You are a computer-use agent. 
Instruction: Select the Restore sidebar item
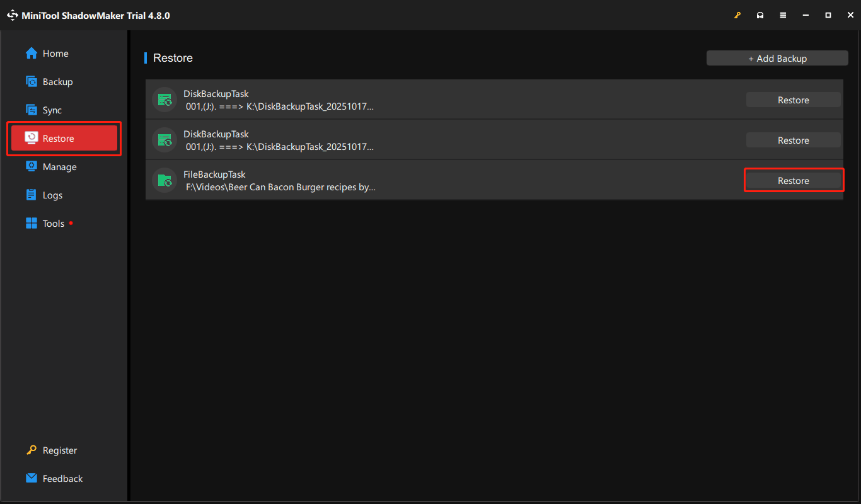[x=64, y=139]
